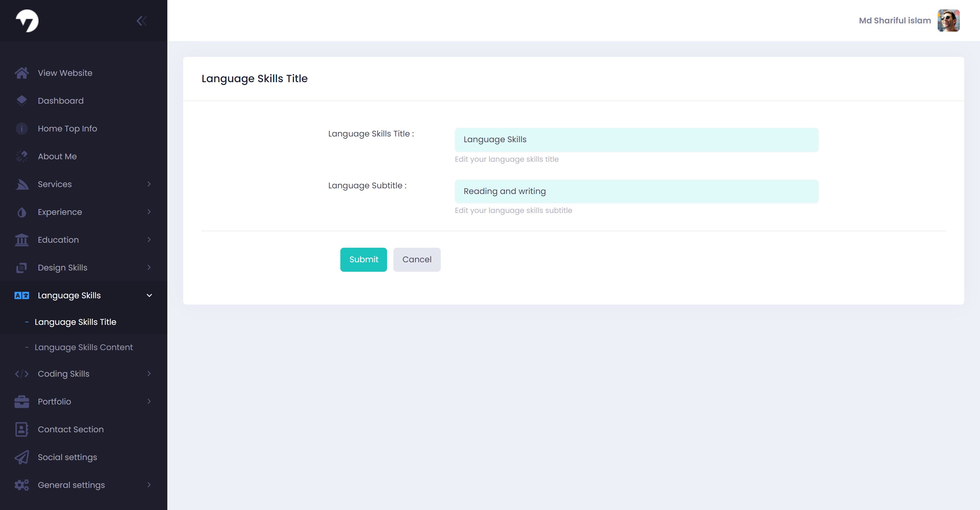Focus the Language Subtitle input field
This screenshot has width=980, height=510.
[636, 191]
